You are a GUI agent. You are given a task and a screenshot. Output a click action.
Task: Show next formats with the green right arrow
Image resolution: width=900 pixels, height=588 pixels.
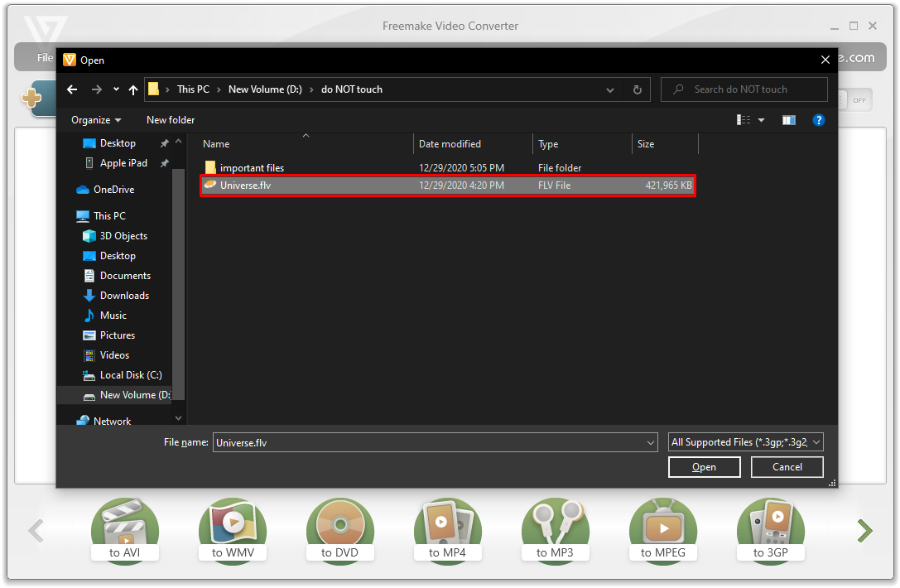[x=865, y=531]
